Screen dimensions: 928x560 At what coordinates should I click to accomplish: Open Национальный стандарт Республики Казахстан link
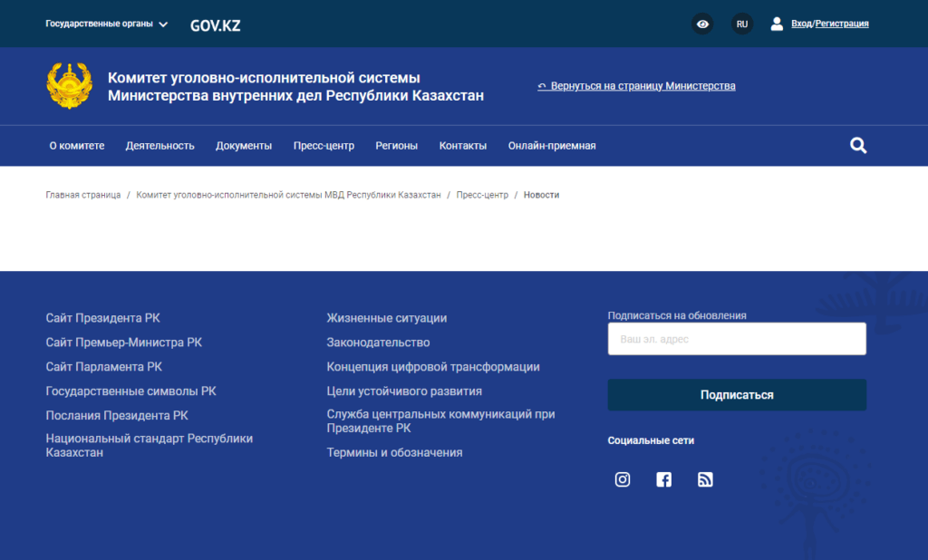[150, 445]
